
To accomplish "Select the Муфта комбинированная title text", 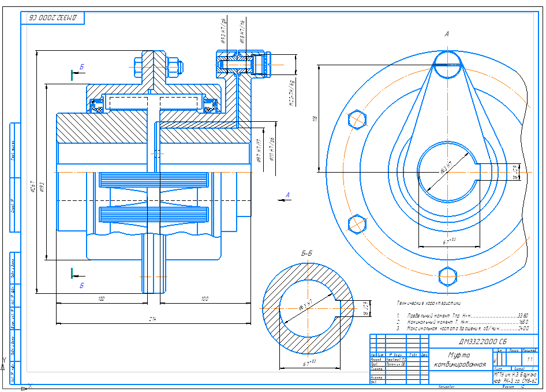I will [x=459, y=360].
